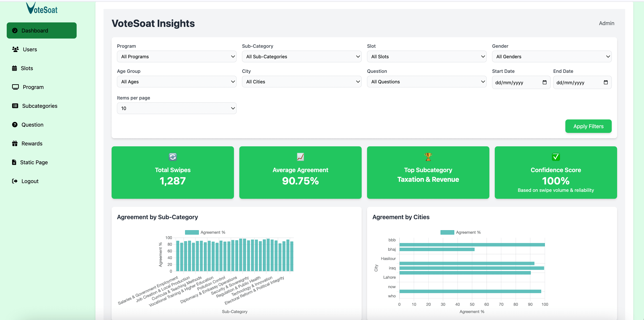Click the Subcategories list icon
Image resolution: width=644 pixels, height=320 pixels.
tap(15, 106)
